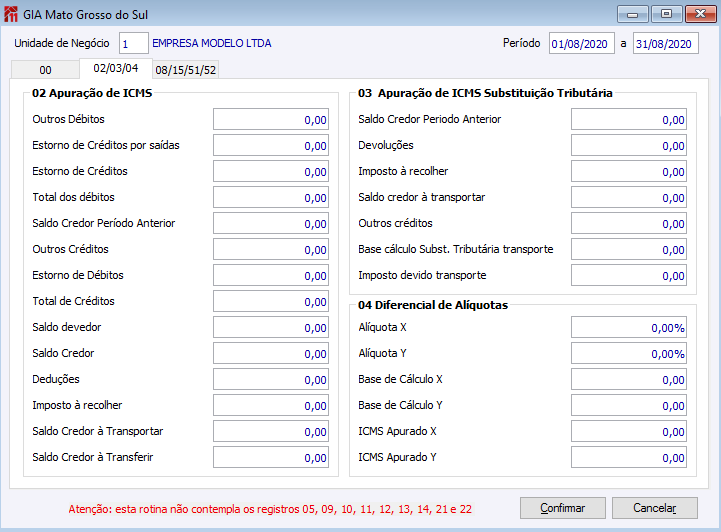
Task: Edit the period start date 01/08/2020
Action: pyautogui.click(x=582, y=43)
